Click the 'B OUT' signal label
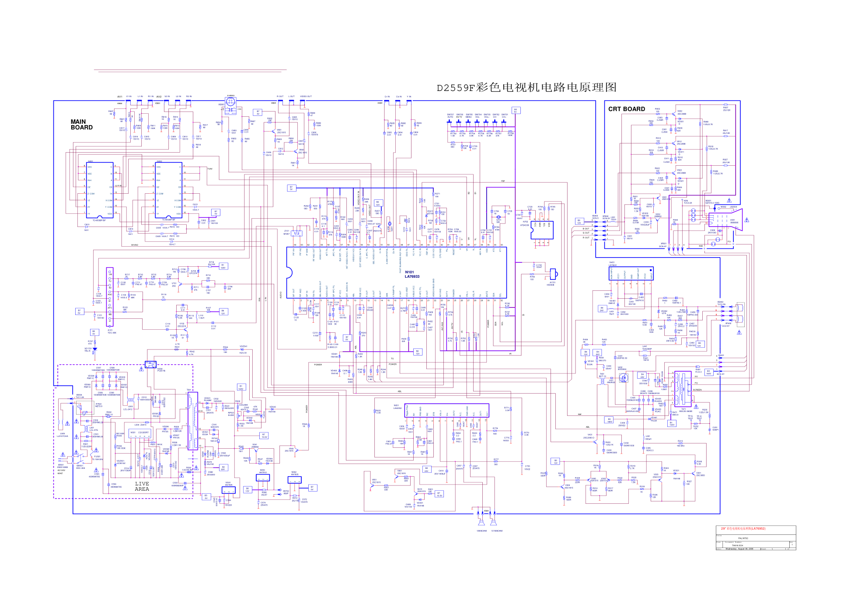The height and width of the screenshot is (614, 868). (586, 229)
